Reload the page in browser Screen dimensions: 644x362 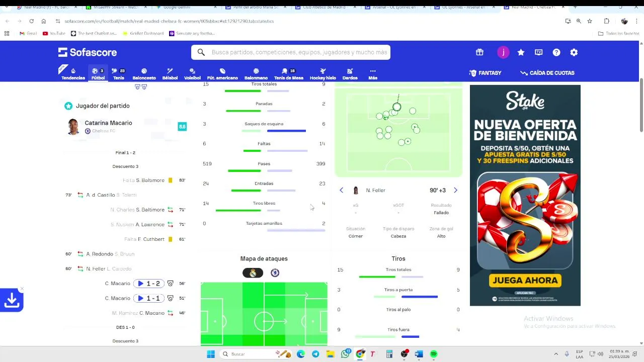pos(31,21)
